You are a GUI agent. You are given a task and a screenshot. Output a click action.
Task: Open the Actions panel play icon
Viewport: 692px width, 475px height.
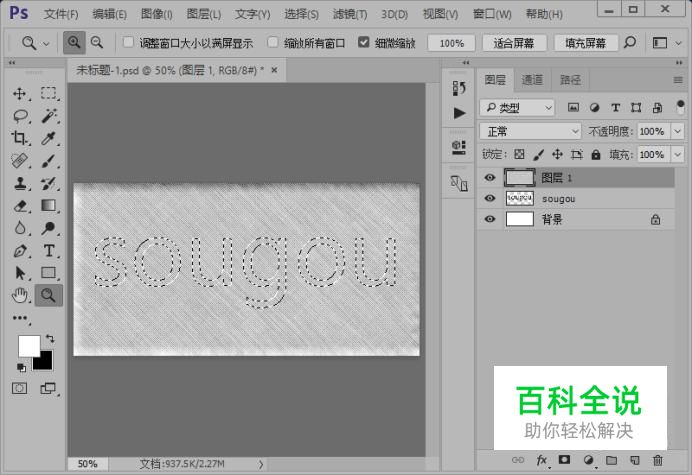(459, 113)
